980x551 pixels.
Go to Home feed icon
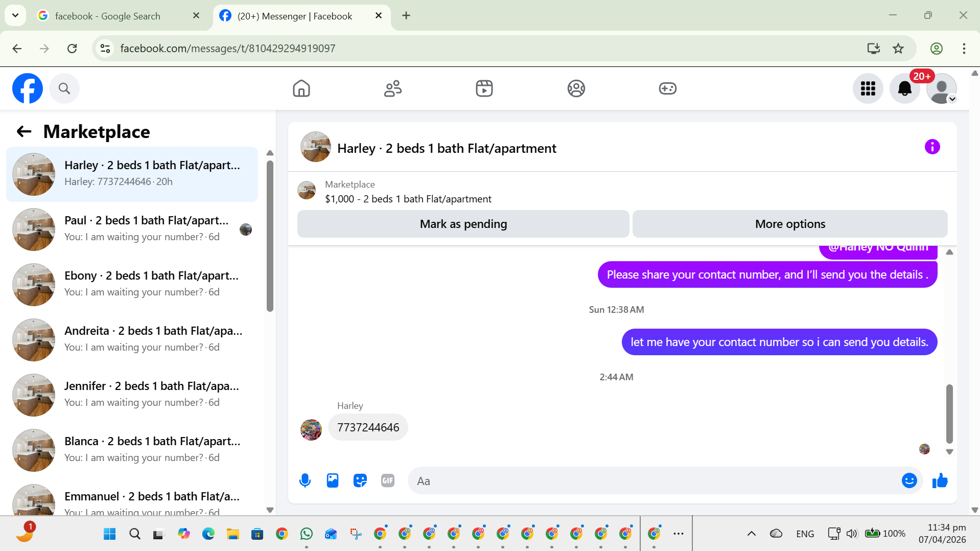[301, 88]
